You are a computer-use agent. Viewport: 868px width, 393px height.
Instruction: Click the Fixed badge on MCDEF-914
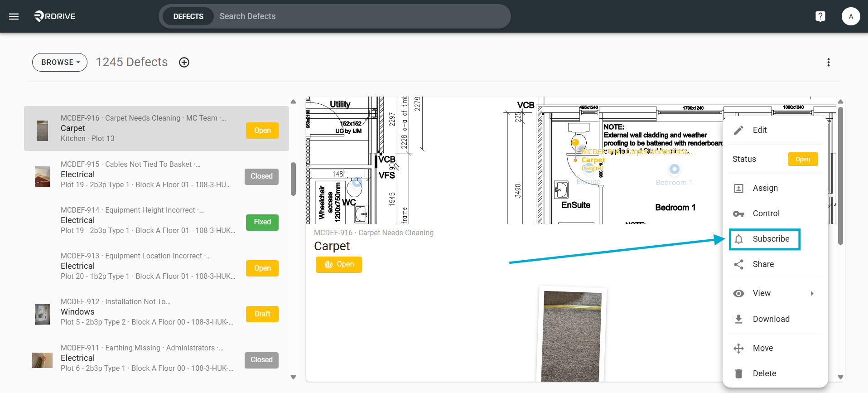262,222
